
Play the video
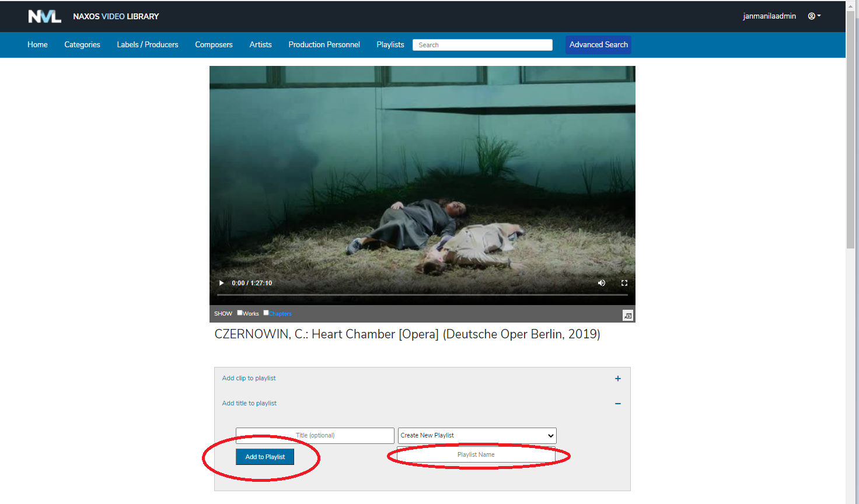[221, 283]
